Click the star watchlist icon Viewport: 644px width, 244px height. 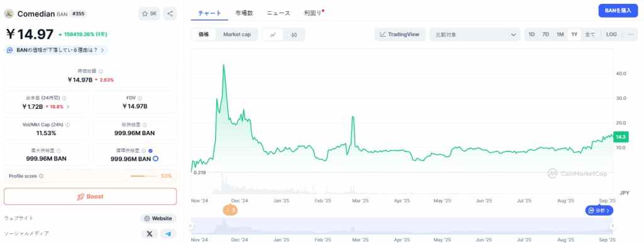[145, 14]
